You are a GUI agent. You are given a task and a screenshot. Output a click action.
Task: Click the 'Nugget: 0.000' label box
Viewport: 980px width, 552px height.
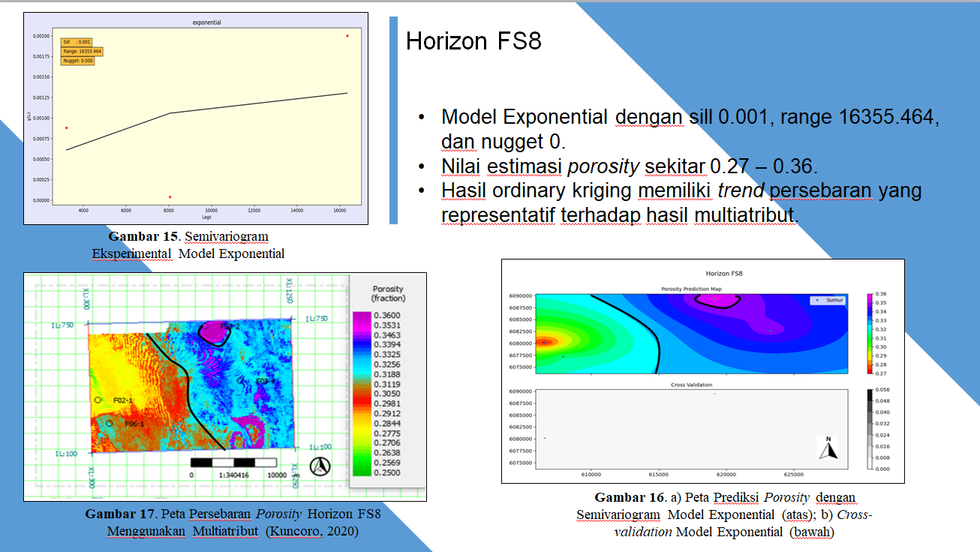click(x=77, y=60)
